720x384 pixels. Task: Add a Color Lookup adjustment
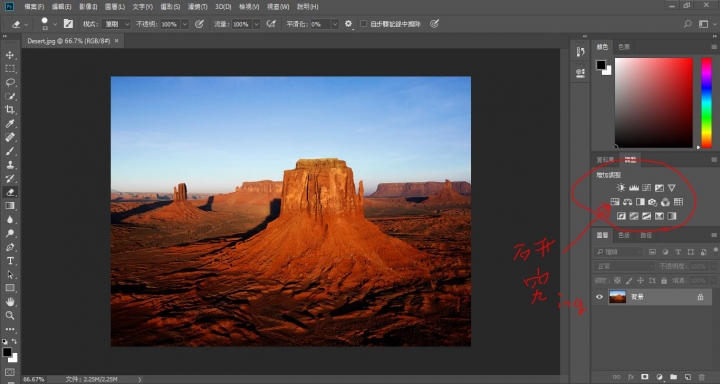[678, 202]
